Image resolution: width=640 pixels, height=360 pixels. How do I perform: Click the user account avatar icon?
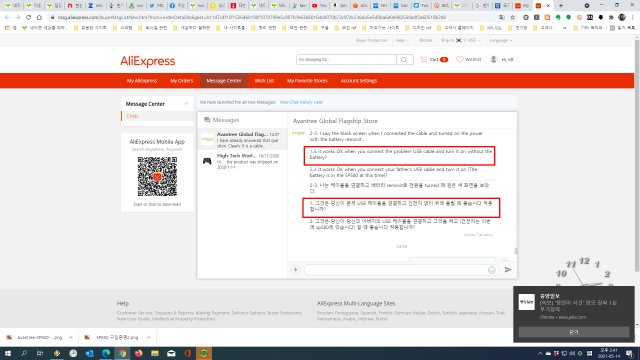(493, 60)
